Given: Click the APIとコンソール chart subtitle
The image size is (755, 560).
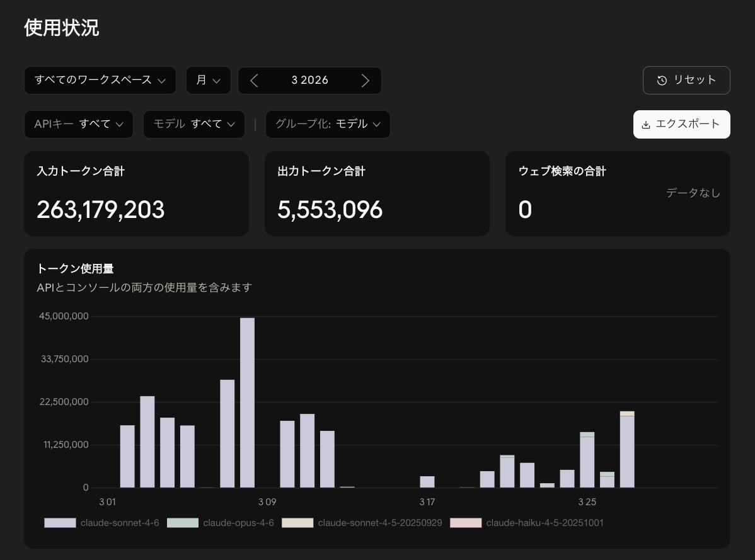Looking at the screenshot, I should click(144, 288).
